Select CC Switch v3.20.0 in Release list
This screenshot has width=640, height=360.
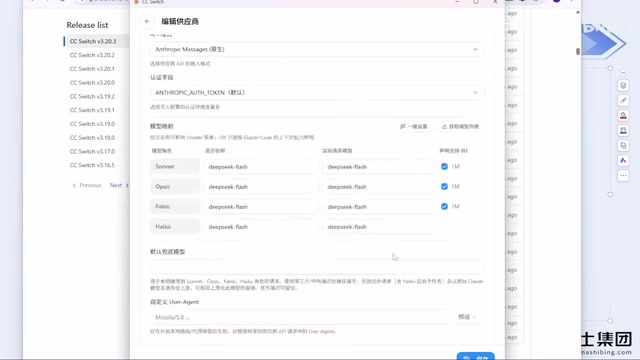[x=92, y=82]
